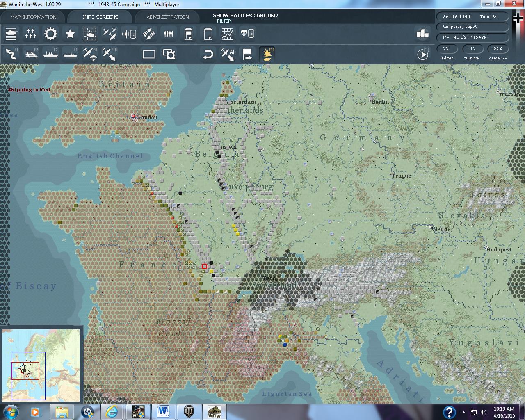525x420 pixels.
Task: Open the bar chart statistics icon
Action: [x=422, y=33]
